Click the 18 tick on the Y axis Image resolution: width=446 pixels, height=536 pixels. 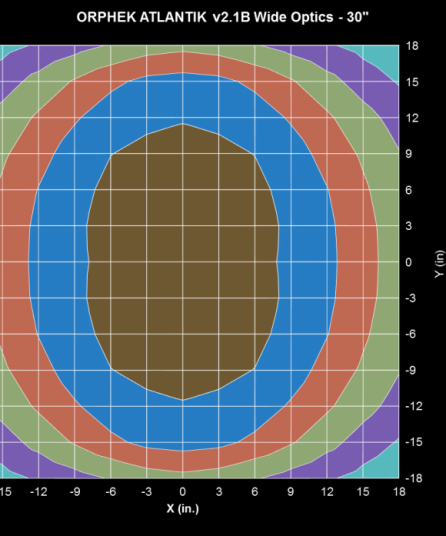pos(412,46)
